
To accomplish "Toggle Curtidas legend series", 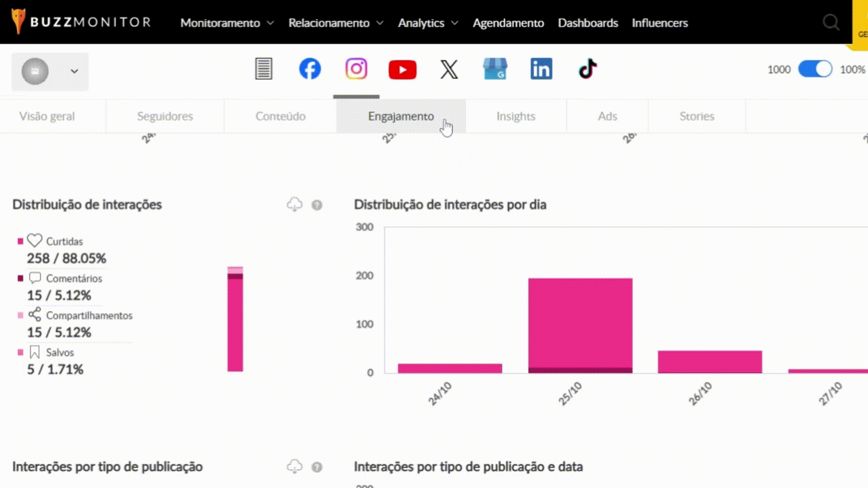I will click(63, 241).
